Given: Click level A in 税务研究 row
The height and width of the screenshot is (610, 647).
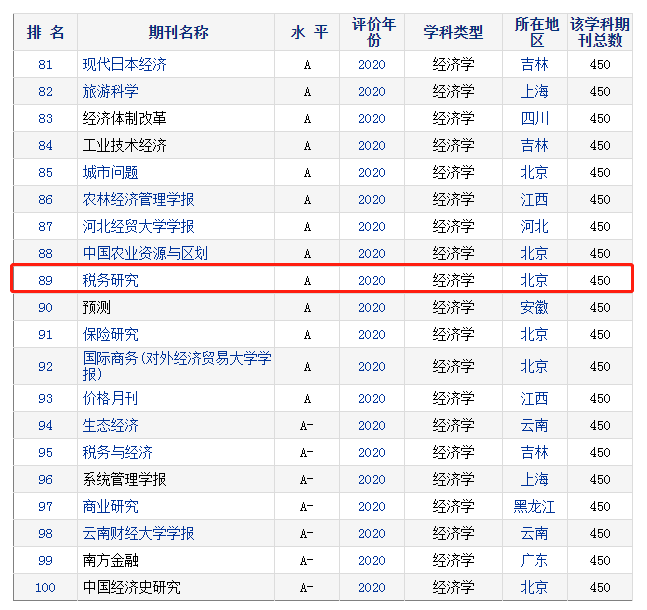Looking at the screenshot, I should 307,281.
